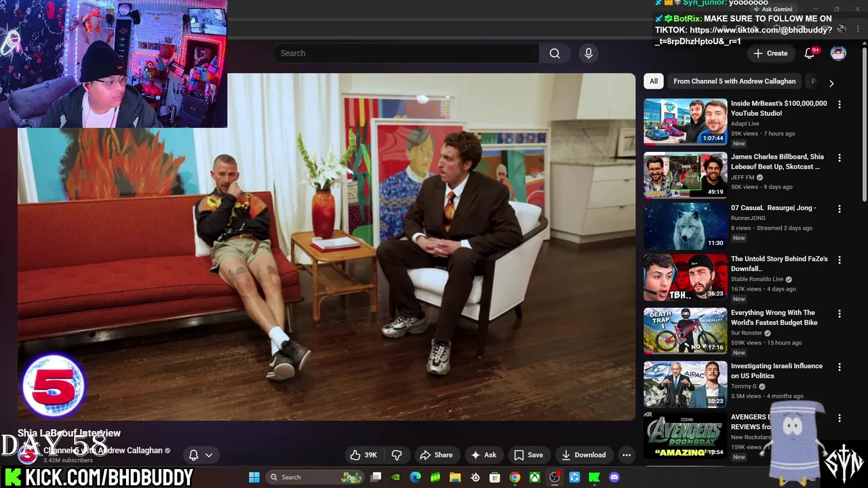The image size is (868, 488).
Task: Switch to Google Chrome in taskbar
Action: (x=515, y=477)
